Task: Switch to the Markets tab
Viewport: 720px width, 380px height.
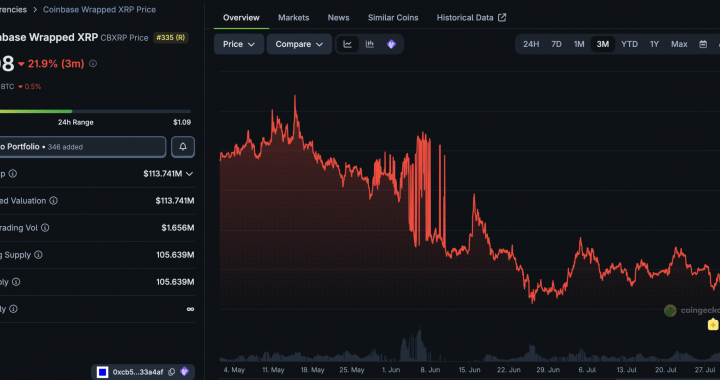Action: click(x=293, y=17)
